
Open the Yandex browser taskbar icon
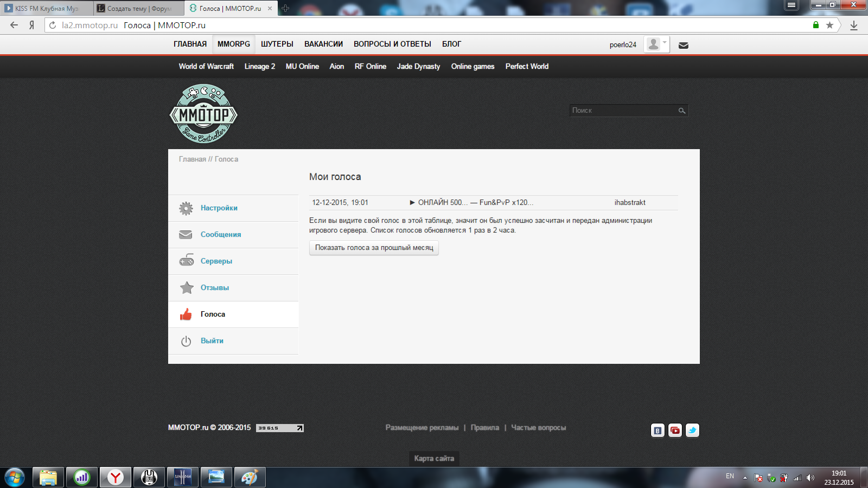(115, 477)
